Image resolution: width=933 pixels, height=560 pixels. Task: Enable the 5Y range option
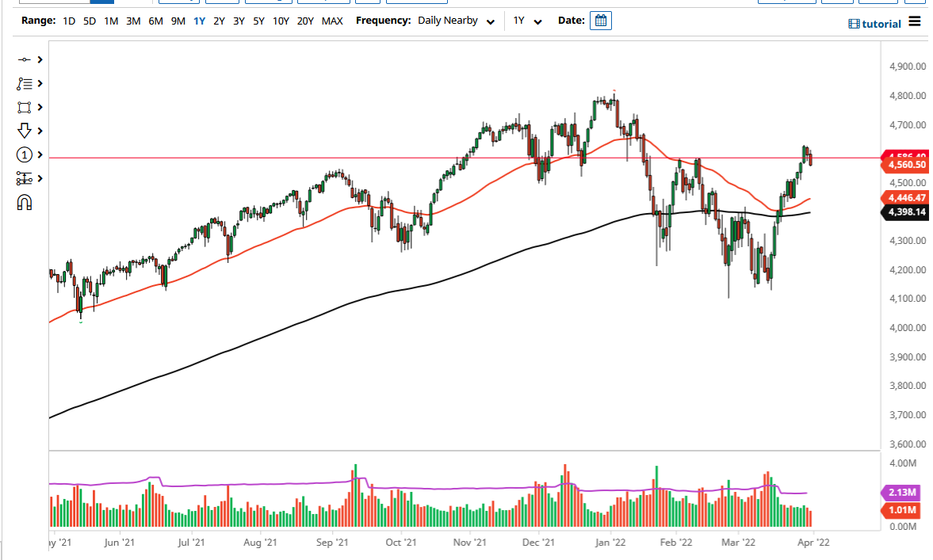[258, 21]
